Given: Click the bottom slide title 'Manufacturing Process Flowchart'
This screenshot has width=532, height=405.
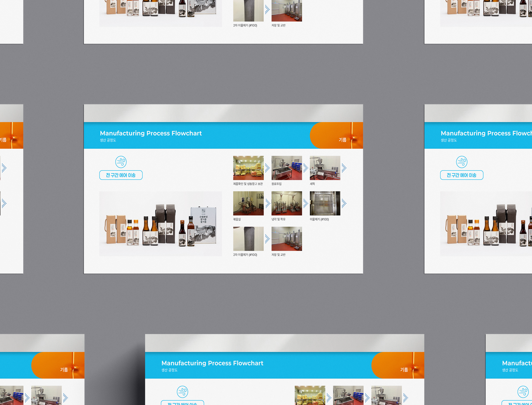Looking at the screenshot, I should pyautogui.click(x=212, y=363).
